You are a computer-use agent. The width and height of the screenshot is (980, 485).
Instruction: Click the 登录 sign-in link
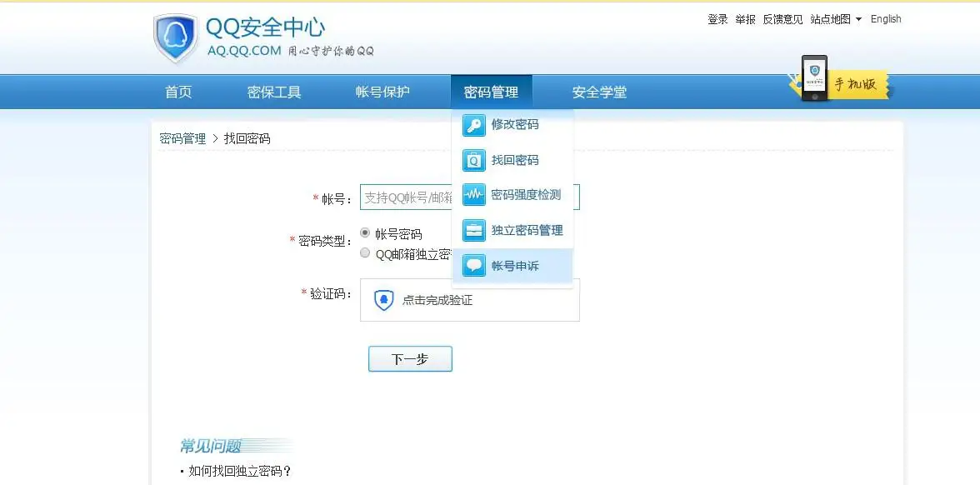[x=716, y=18]
